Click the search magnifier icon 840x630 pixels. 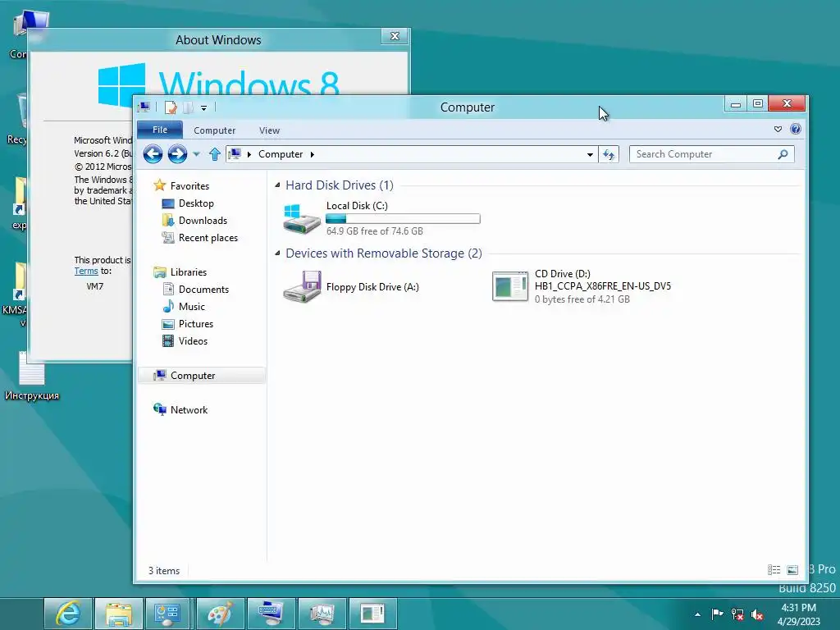click(783, 154)
